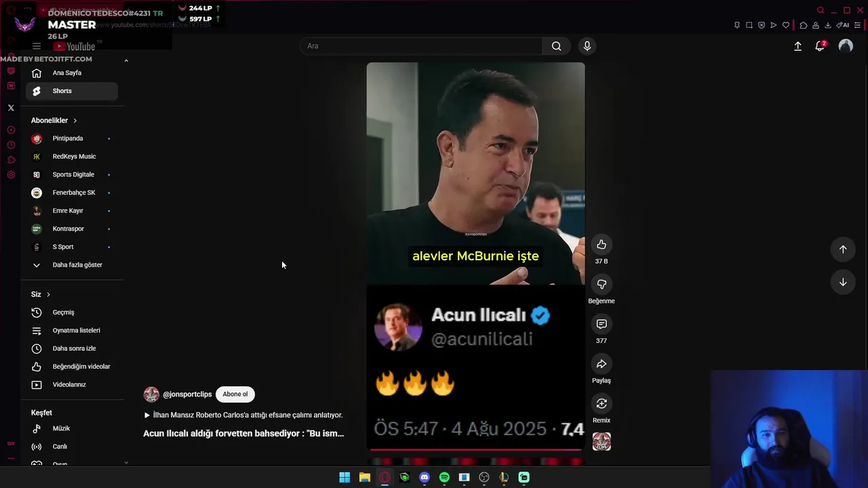This screenshot has width=868, height=488.
Task: Open Oynatma listeleri
Action: 72,331
